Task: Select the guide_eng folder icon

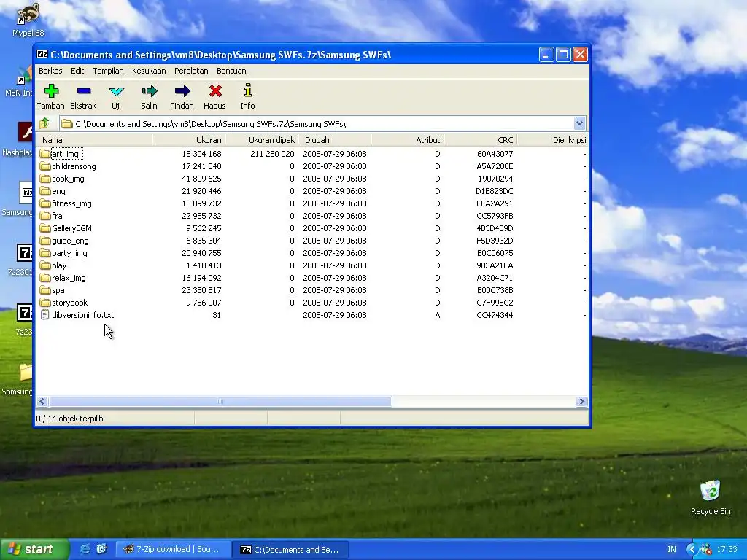Action: pos(45,241)
